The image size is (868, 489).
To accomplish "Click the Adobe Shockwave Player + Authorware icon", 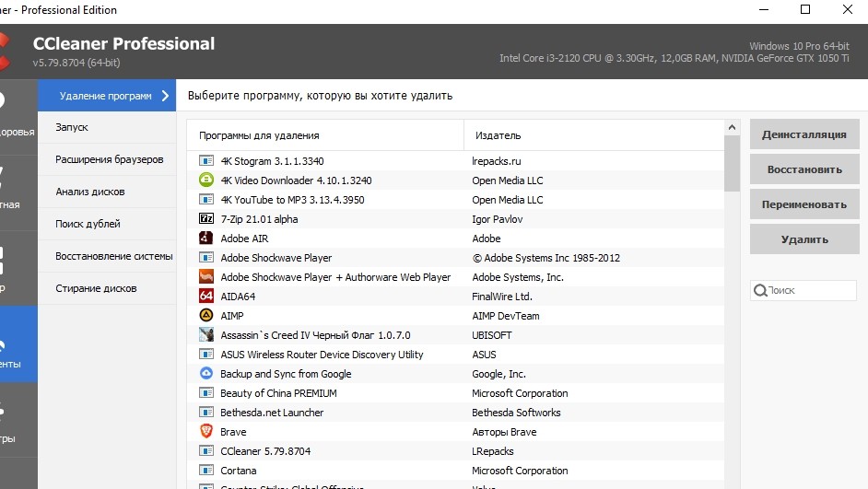I will coord(206,277).
